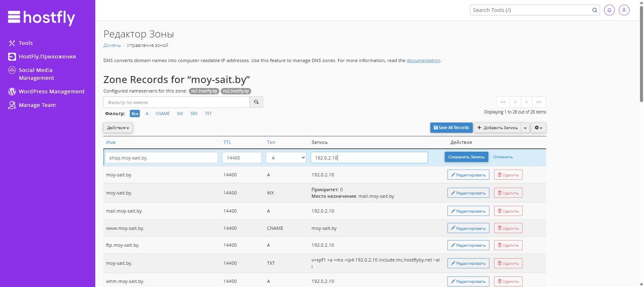The width and height of the screenshot is (644, 287).
Task: Go to next page of records
Action: pyautogui.click(x=526, y=102)
